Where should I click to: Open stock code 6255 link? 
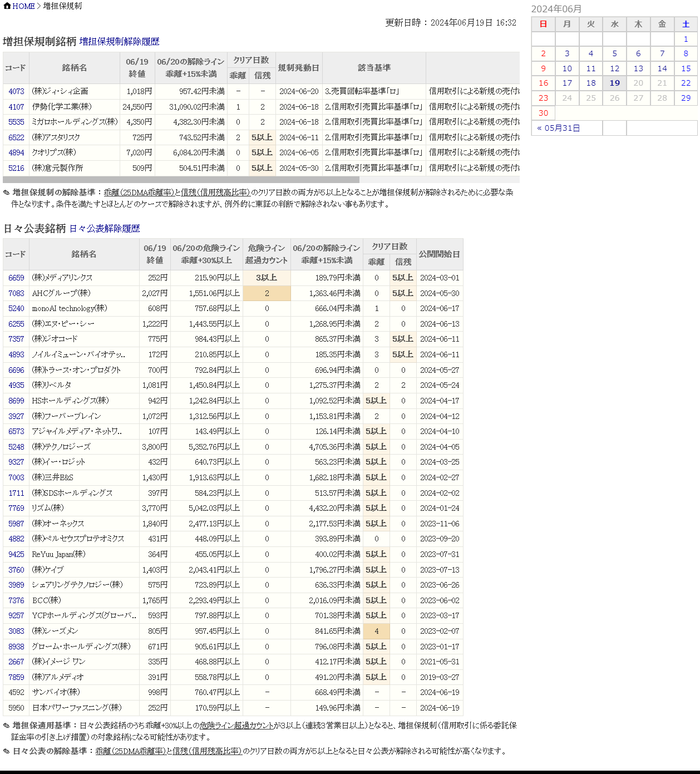pos(16,324)
